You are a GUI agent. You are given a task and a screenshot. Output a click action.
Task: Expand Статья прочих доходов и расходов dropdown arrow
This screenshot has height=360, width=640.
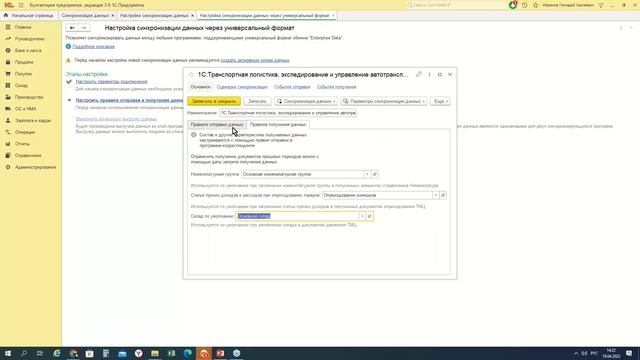436,196
